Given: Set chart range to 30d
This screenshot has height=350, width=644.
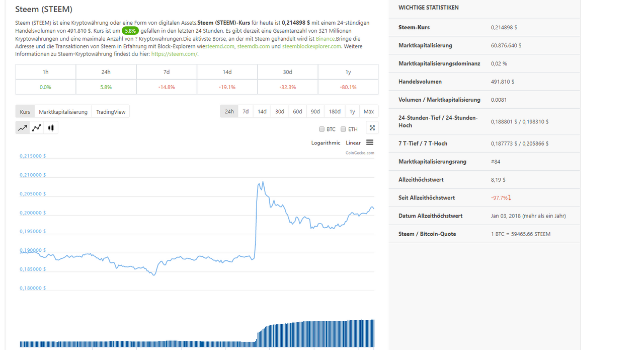Looking at the screenshot, I should 279,112.
